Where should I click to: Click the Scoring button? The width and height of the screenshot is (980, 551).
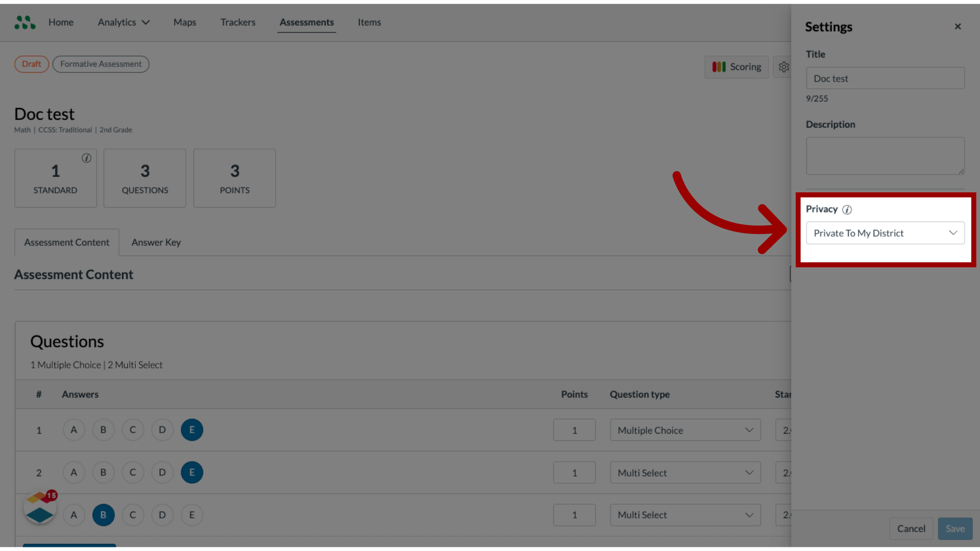coord(737,67)
